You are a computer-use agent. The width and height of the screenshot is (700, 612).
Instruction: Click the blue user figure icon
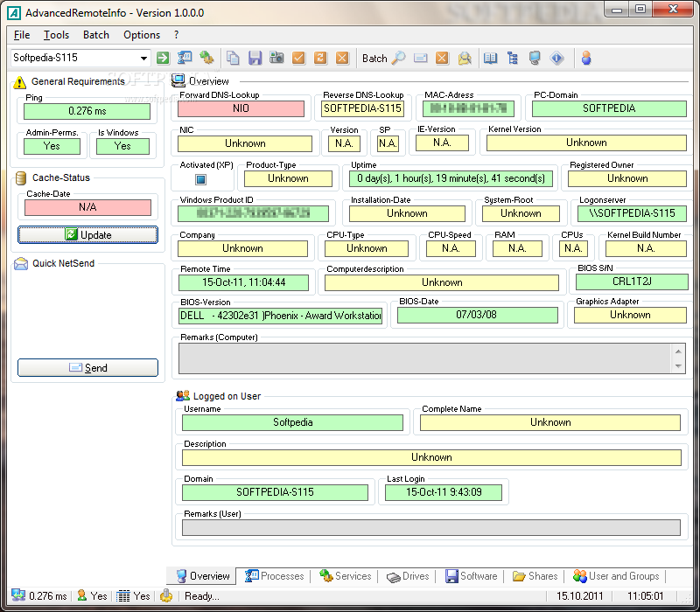tap(586, 58)
